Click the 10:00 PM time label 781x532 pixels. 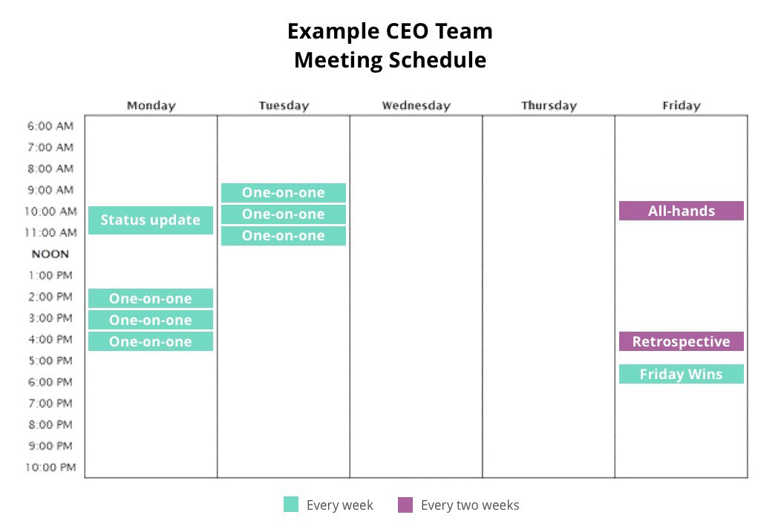50,467
